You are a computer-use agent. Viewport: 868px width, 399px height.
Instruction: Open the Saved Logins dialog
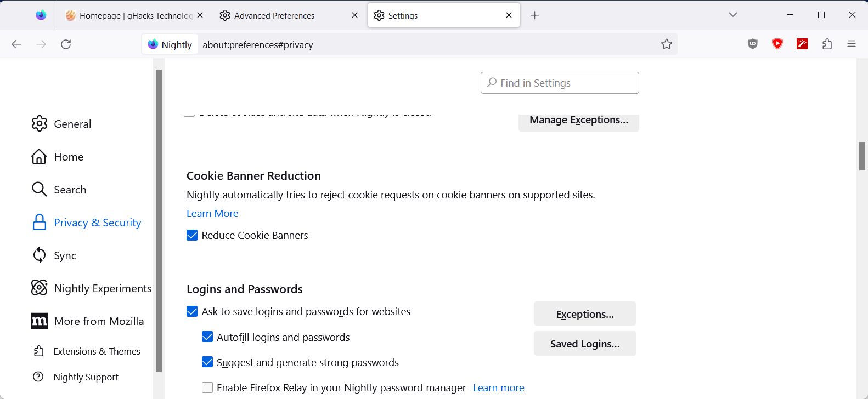(x=585, y=344)
